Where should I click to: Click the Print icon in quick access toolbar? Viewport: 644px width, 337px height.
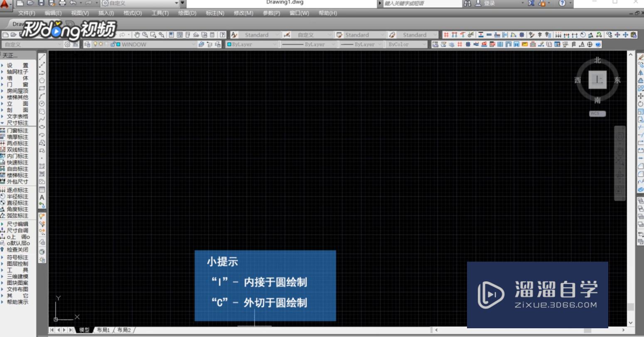[x=62, y=3]
